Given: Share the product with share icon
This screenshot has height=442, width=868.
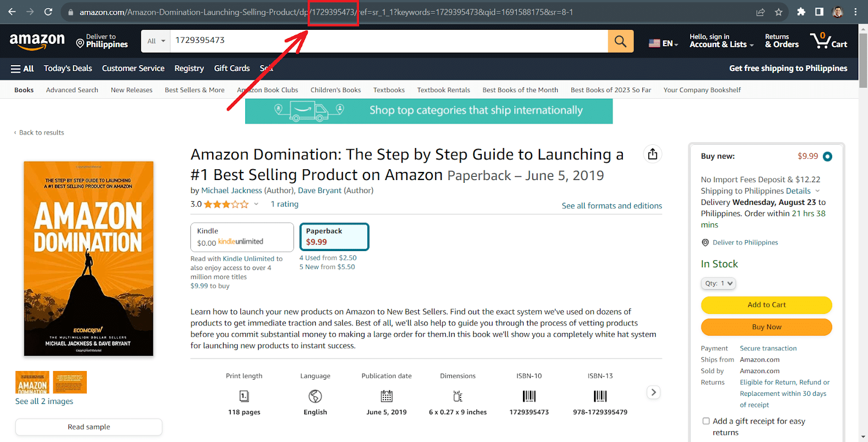Looking at the screenshot, I should 653,154.
